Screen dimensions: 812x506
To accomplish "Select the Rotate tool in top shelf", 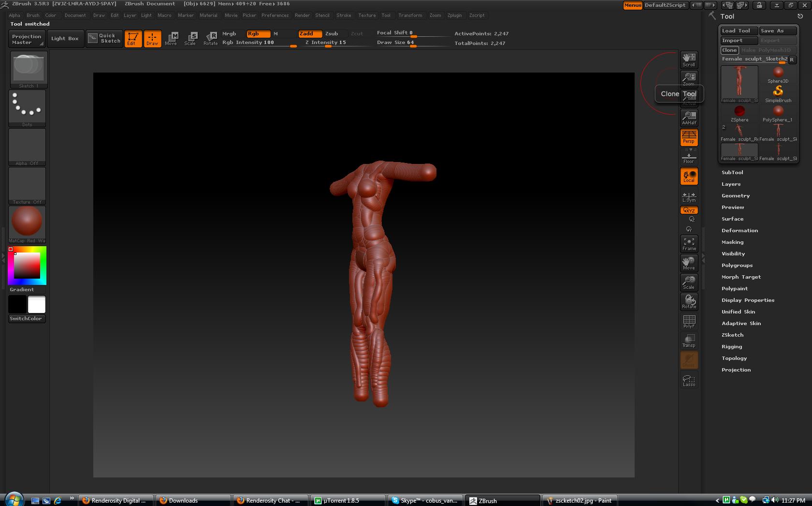I will pyautogui.click(x=210, y=39).
